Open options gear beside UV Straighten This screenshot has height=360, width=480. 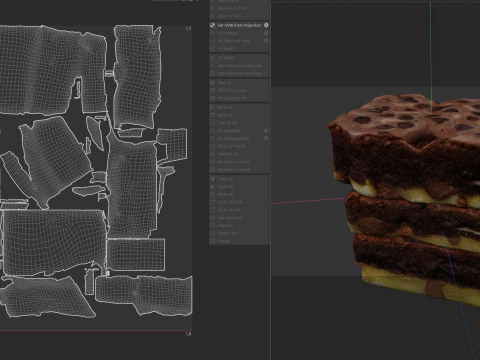tap(266, 131)
